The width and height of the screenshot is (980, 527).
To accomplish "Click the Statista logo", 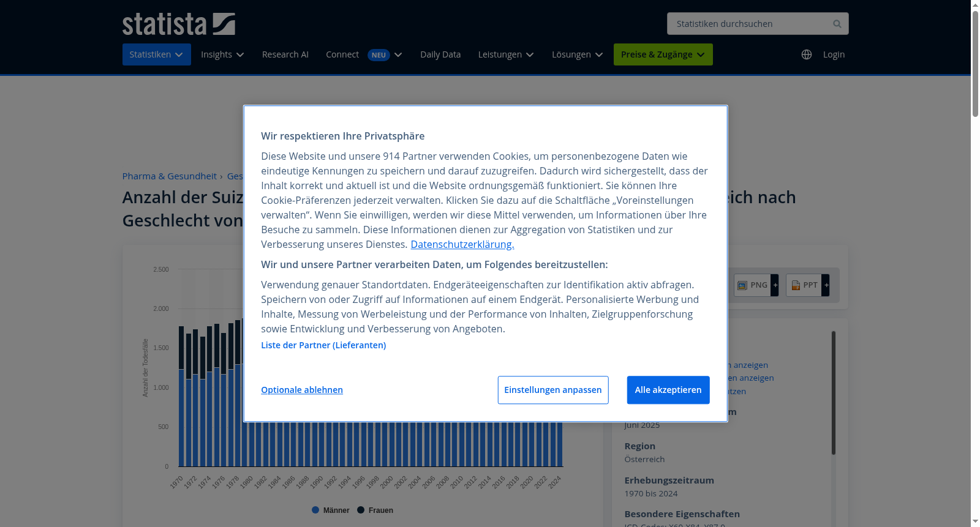I will (x=178, y=24).
